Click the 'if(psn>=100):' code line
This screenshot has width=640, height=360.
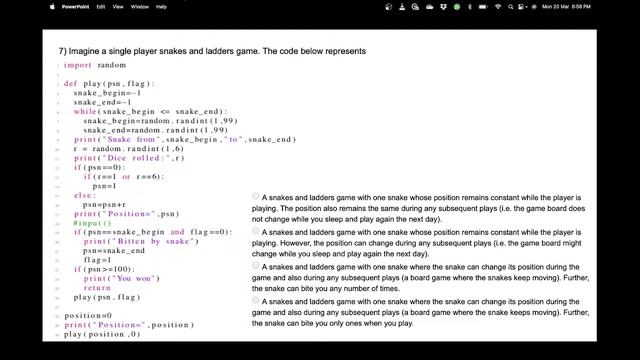(104, 269)
